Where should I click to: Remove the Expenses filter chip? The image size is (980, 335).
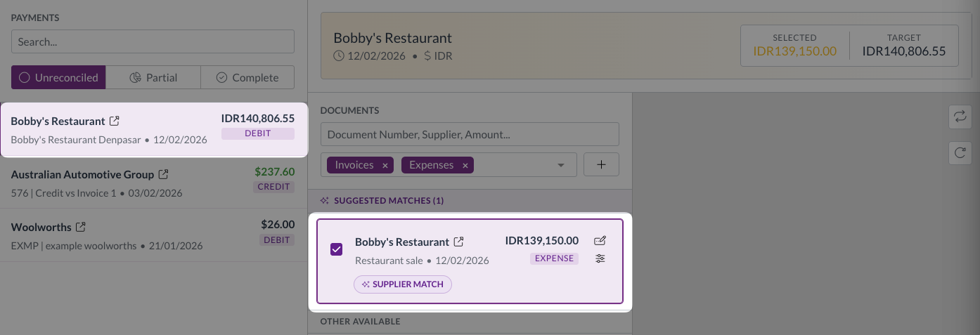pos(465,166)
